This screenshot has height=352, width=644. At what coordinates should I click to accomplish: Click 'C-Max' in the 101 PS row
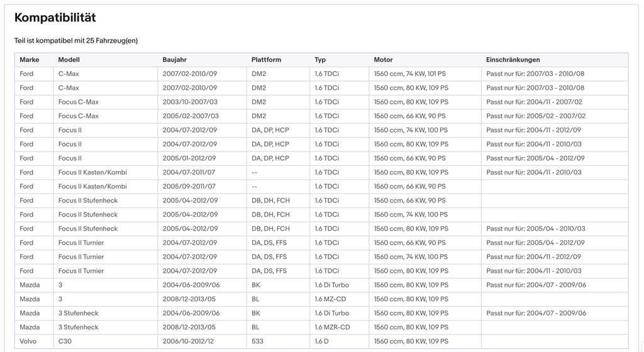69,74
